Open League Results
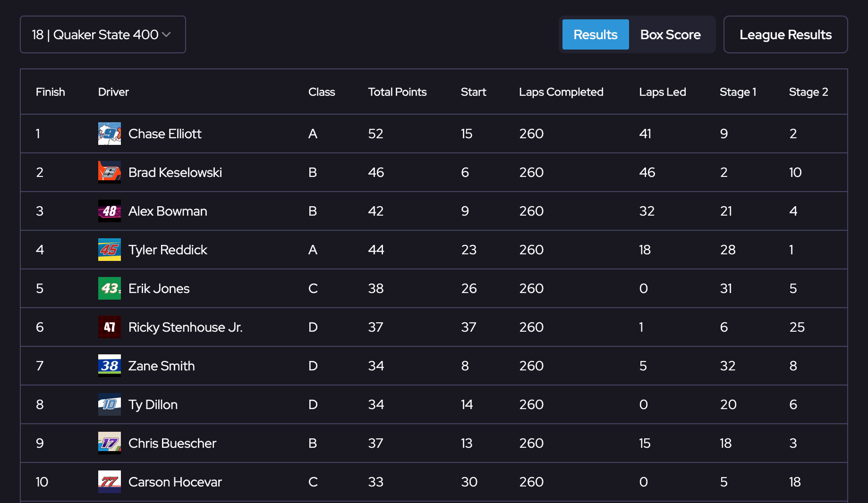Screen dimensions: 868x503 click(x=785, y=34)
